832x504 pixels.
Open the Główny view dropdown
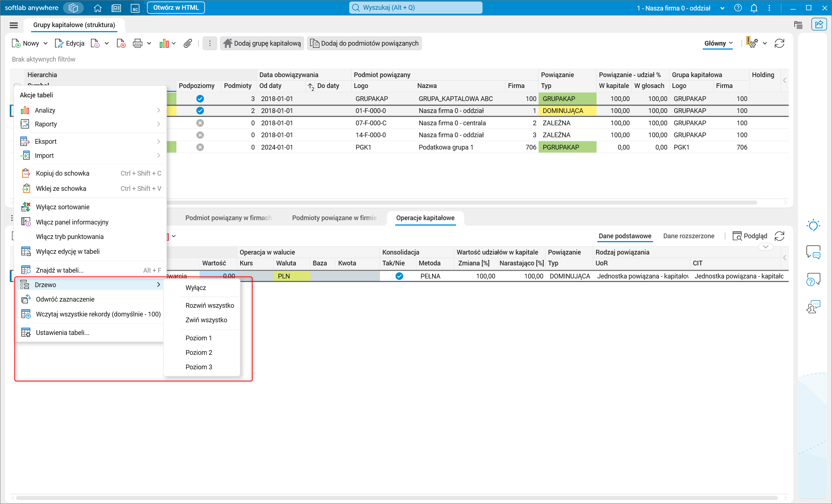tap(718, 43)
